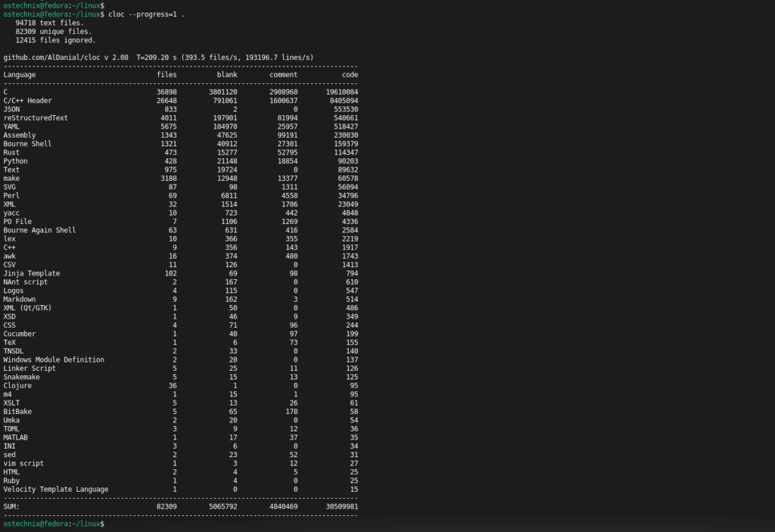Click the 'Python' language name
This screenshot has height=532, width=775.
[15, 161]
